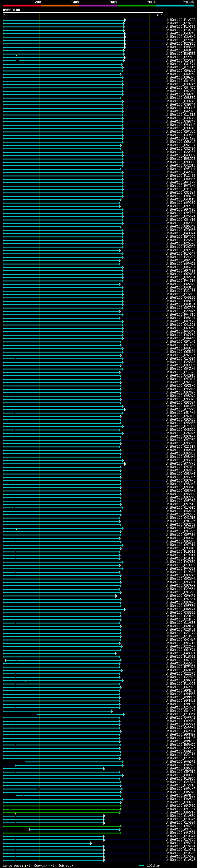Image resolution: width=197 pixels, height=868 pixels.
Task: Open hit UniRef100_A5JPN4
Action: (x=180, y=413)
